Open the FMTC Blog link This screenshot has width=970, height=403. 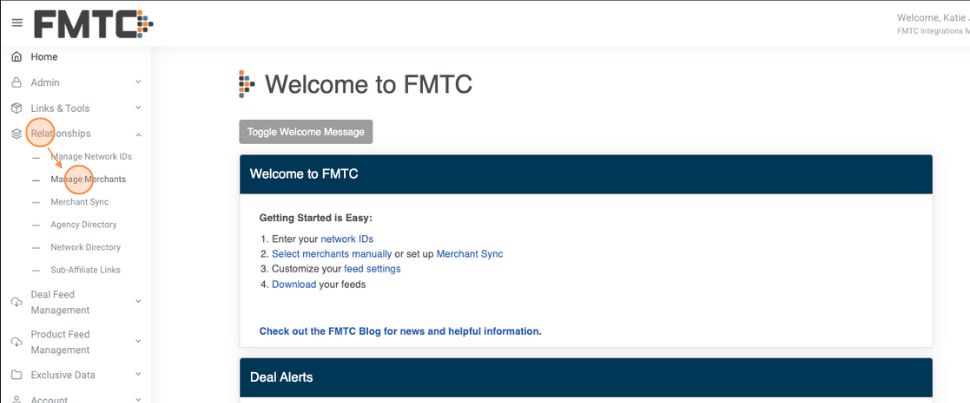pyautogui.click(x=400, y=331)
